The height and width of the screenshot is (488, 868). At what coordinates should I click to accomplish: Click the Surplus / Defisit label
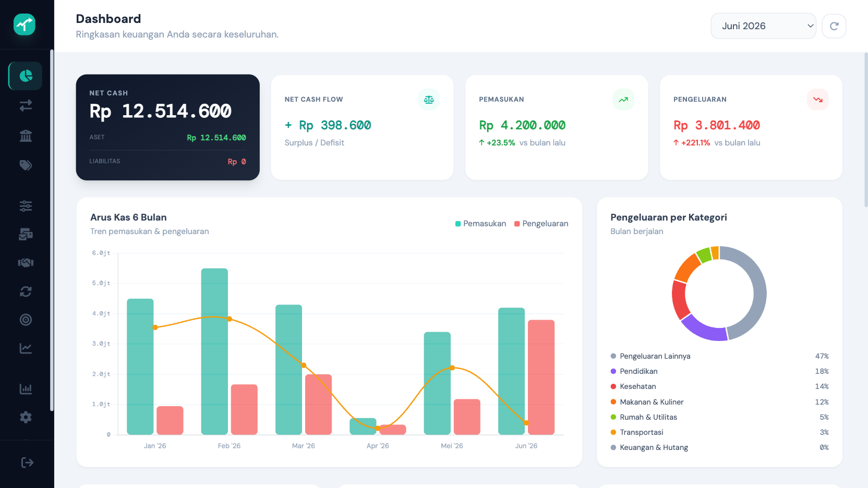pos(315,143)
